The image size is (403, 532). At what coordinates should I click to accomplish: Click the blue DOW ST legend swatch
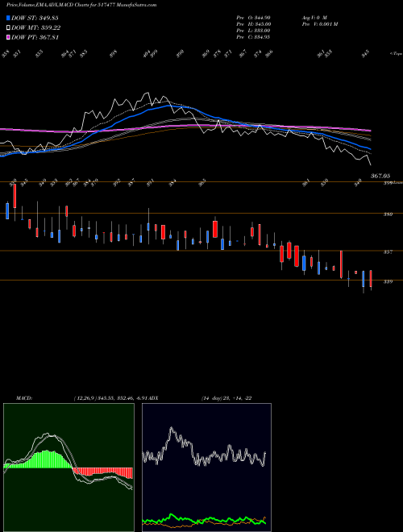click(x=8, y=19)
